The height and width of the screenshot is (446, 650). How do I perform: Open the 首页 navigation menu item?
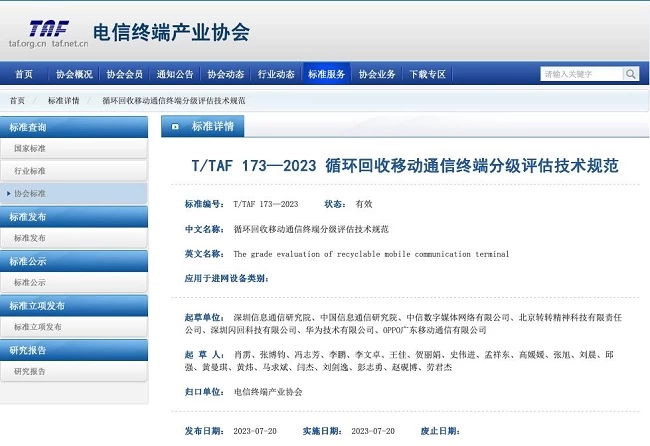coord(24,74)
